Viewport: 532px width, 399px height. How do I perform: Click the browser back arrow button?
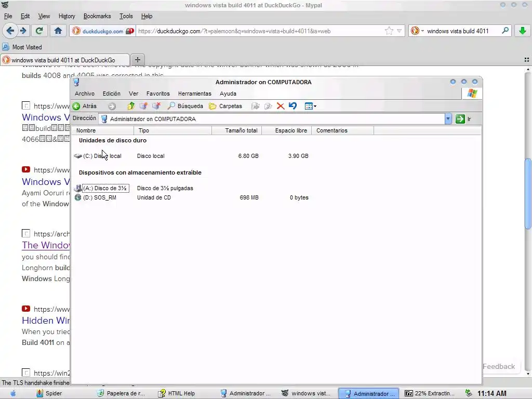10,31
